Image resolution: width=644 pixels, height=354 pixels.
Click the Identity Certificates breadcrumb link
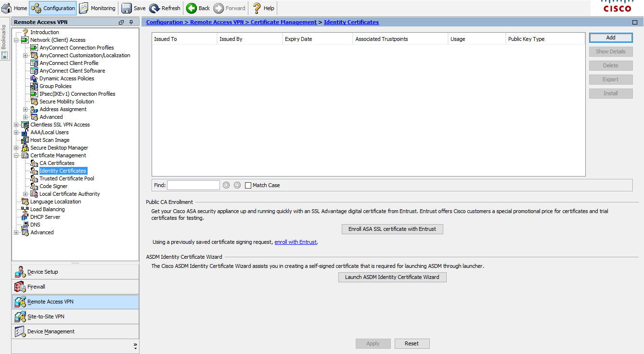351,22
